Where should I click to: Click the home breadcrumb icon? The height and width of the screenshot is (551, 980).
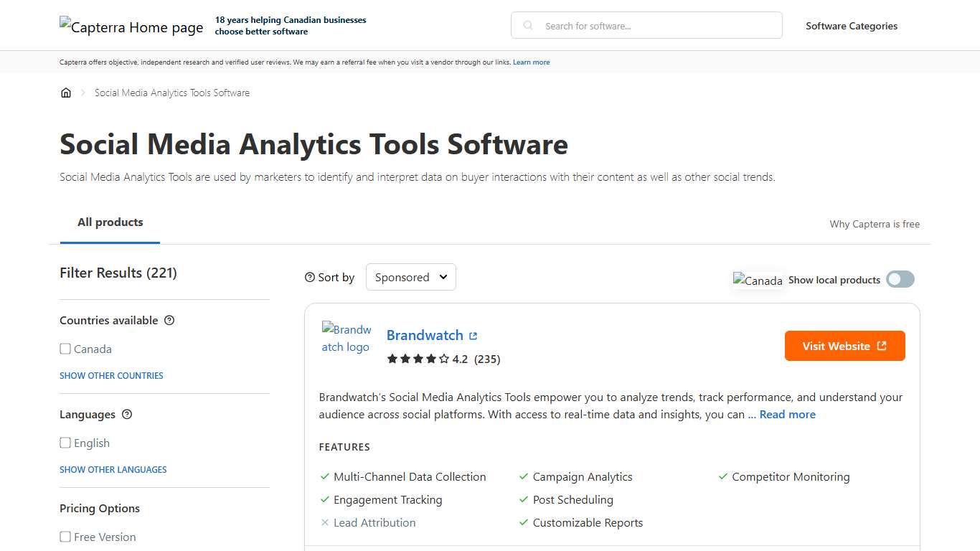(x=66, y=92)
